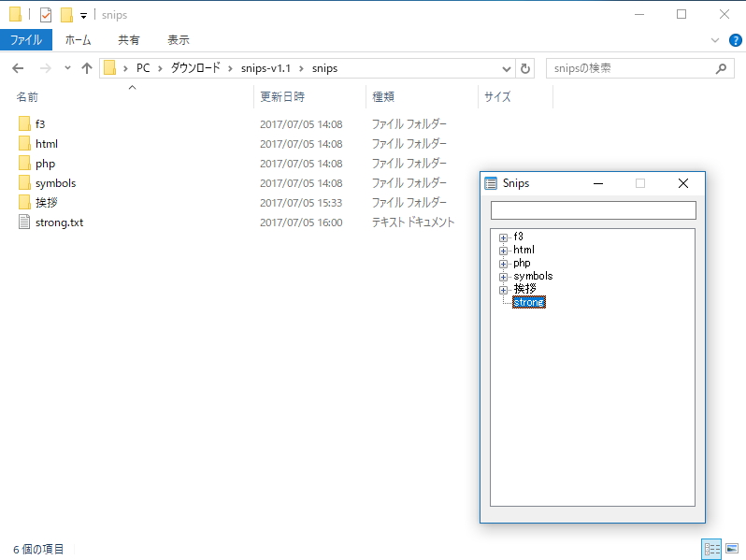Viewport: 746px width, 560px height.
Task: Expand the ribbon chevron
Action: (714, 40)
